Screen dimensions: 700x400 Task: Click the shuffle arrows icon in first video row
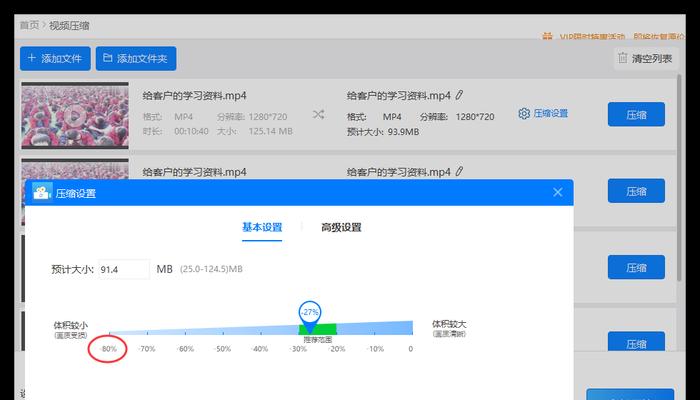point(319,114)
